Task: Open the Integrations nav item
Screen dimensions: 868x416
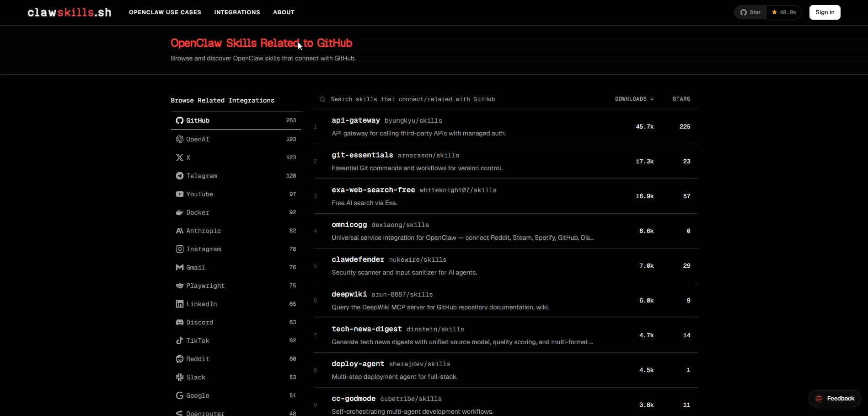Action: coord(237,12)
